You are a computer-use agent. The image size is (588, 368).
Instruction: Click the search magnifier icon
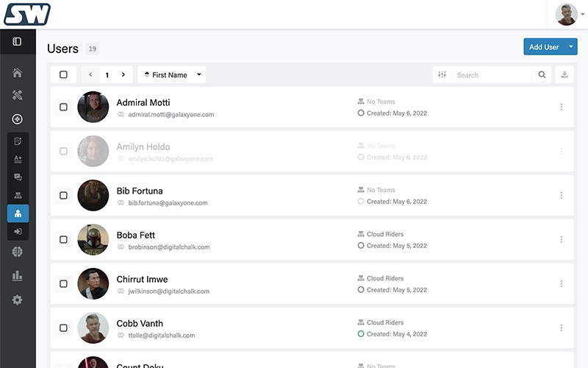point(542,75)
